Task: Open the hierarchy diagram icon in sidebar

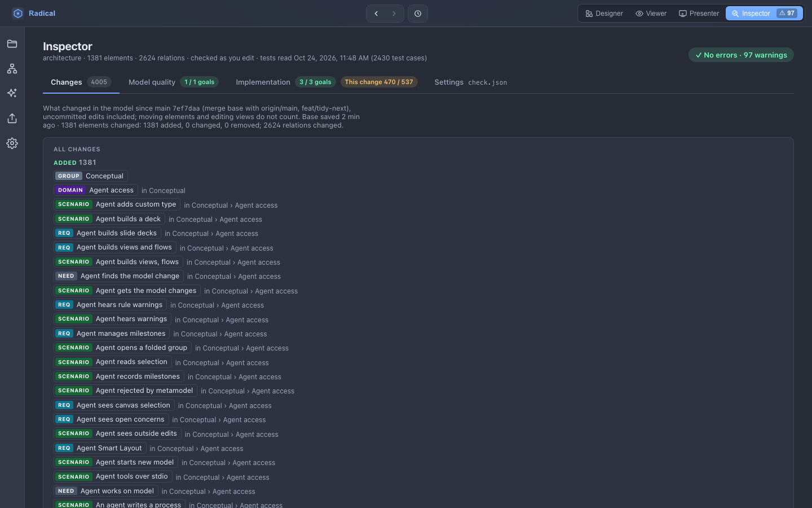Action: tap(12, 68)
